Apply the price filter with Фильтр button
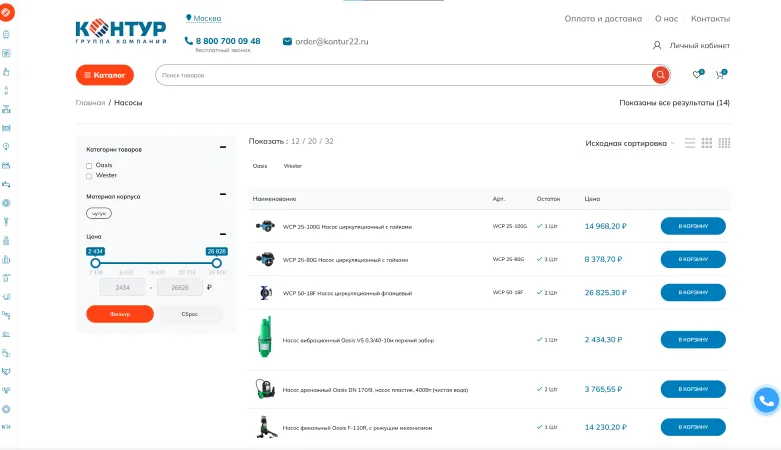The height and width of the screenshot is (450, 781). pyautogui.click(x=120, y=314)
